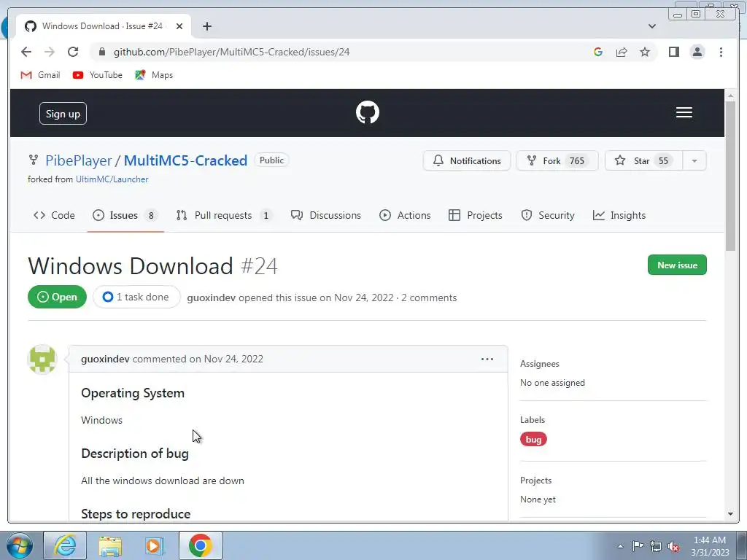Viewport: 747px width, 560px height.
Task: Reload the page with the refresh icon
Action: pyautogui.click(x=73, y=52)
